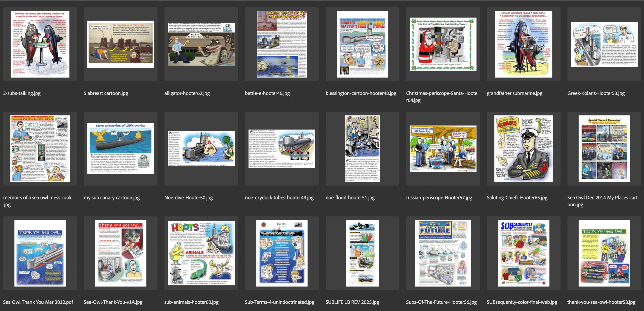This screenshot has width=644, height=311.
Task: Select Noe-dive-Hooter50.jpg thumbnail
Action: 201,149
